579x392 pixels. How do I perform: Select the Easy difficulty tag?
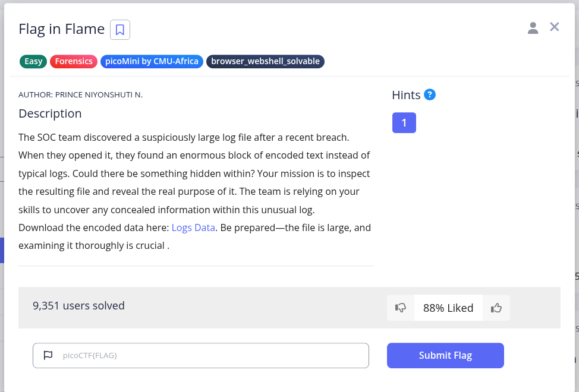tap(33, 61)
